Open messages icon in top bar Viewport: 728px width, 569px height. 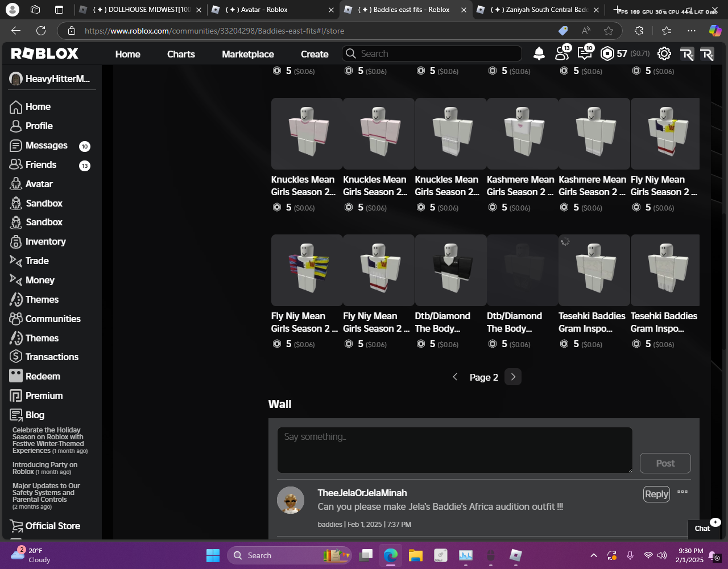(585, 53)
